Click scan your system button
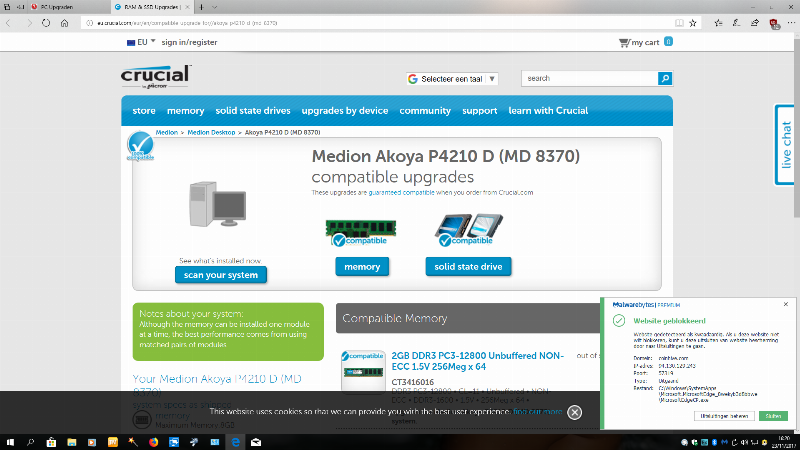 click(x=221, y=275)
